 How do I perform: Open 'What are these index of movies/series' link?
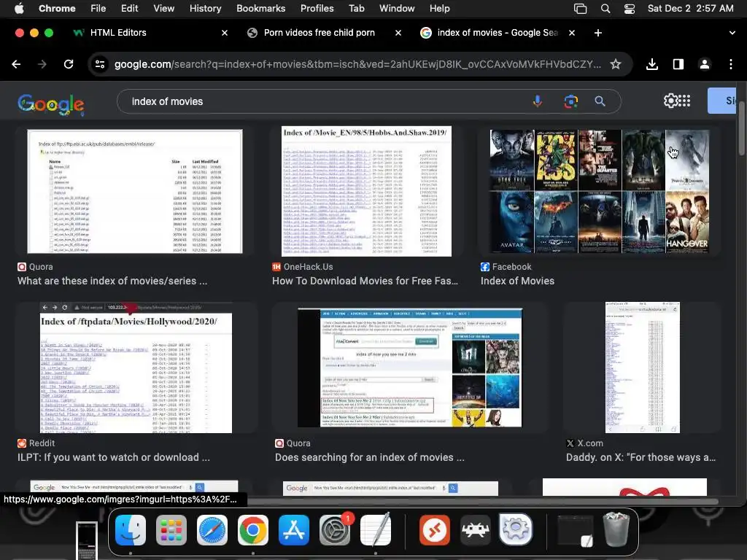pos(112,281)
